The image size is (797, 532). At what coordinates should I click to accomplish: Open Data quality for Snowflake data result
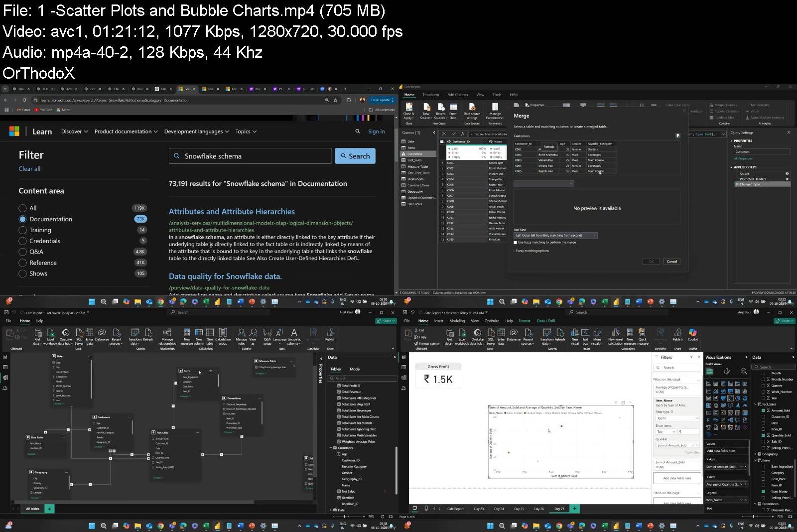click(225, 276)
